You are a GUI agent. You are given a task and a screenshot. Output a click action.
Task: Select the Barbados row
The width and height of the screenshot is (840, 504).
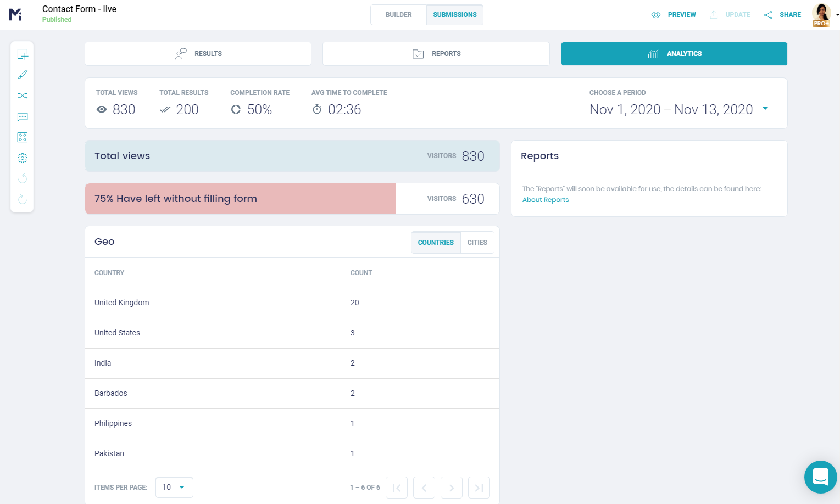pyautogui.click(x=292, y=394)
